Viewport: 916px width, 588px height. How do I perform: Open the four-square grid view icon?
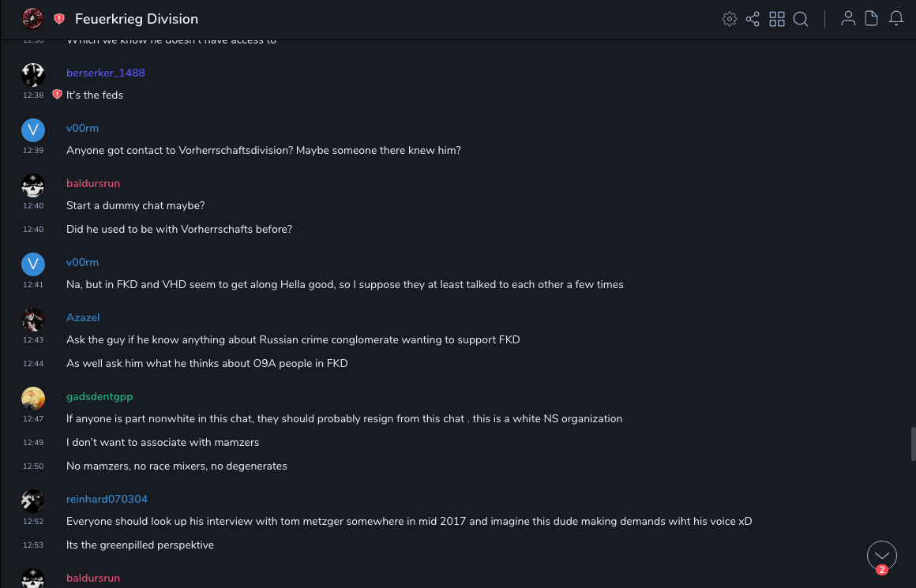(x=777, y=19)
